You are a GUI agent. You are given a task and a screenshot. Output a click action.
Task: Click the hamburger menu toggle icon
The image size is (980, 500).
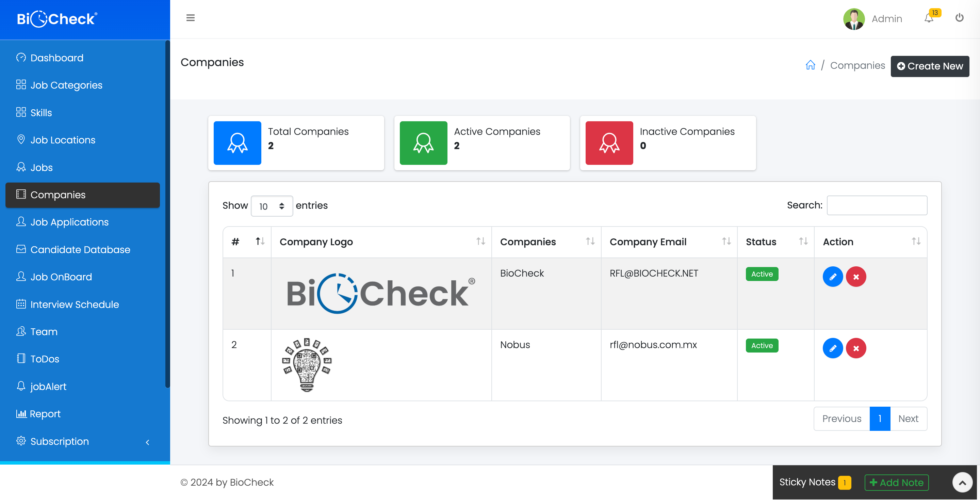(x=190, y=18)
